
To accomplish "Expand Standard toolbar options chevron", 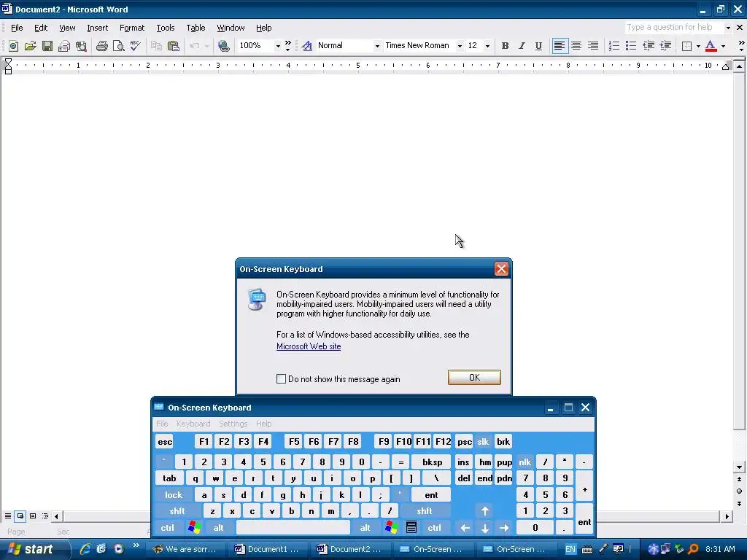I will coord(287,46).
